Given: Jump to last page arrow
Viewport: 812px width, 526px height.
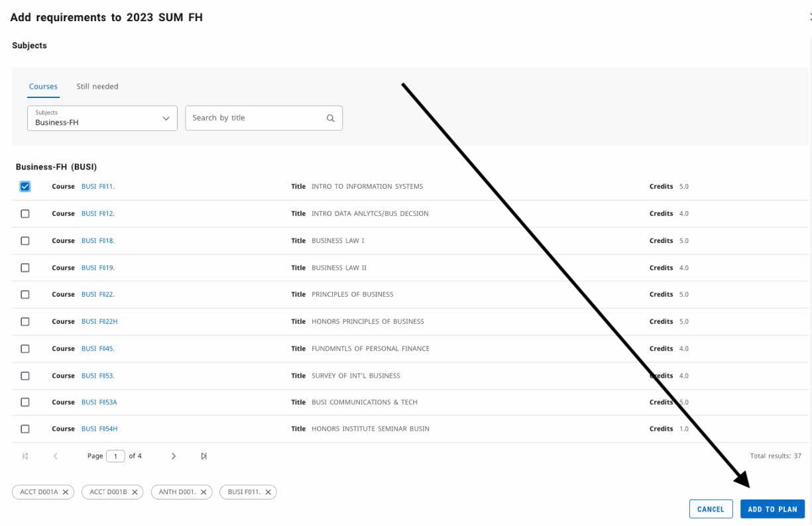Looking at the screenshot, I should [203, 456].
